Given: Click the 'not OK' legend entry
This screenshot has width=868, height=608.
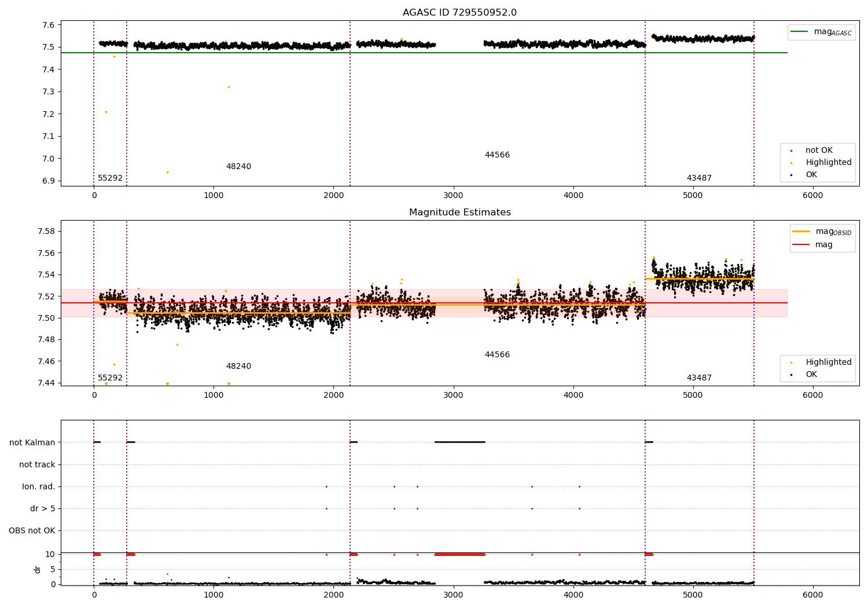Looking at the screenshot, I should click(x=813, y=151).
